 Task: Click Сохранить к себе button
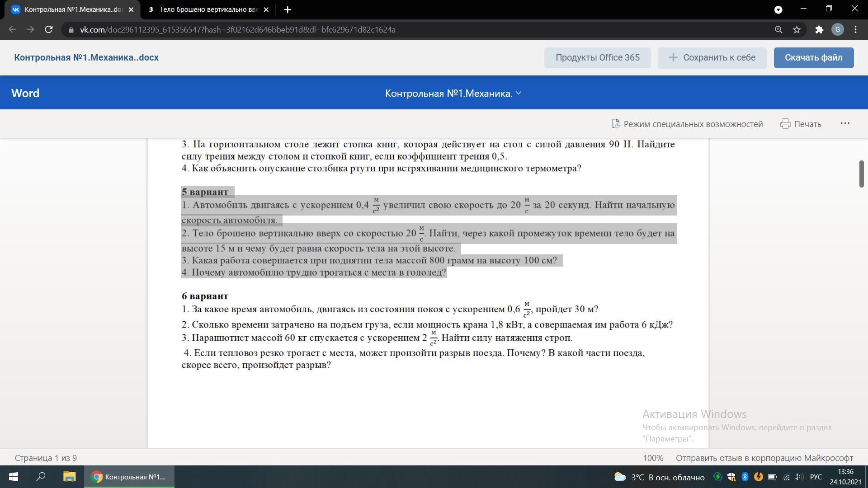[x=712, y=57]
